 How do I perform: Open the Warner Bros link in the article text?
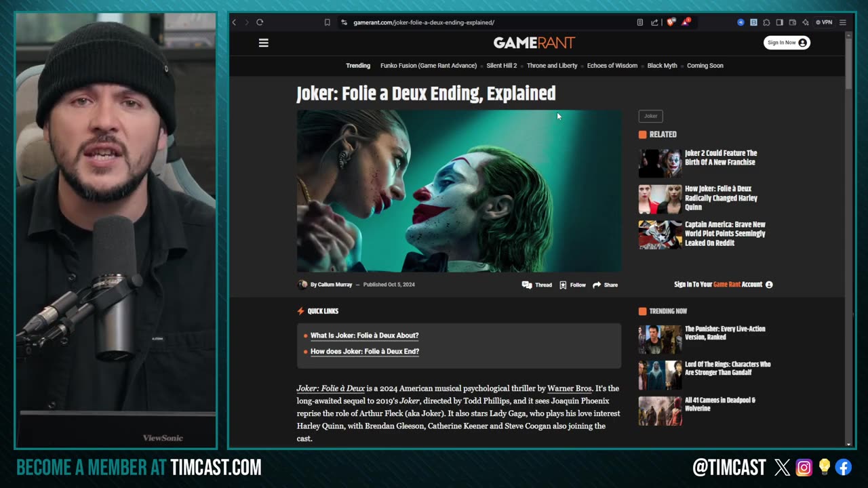click(x=570, y=388)
